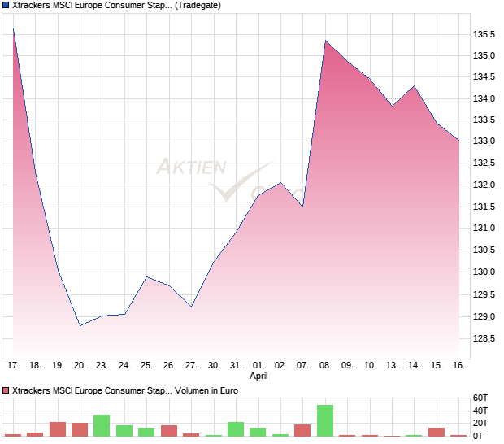Click the price peak point on 08. April
This screenshot has width=504, height=444.
pyautogui.click(x=326, y=41)
